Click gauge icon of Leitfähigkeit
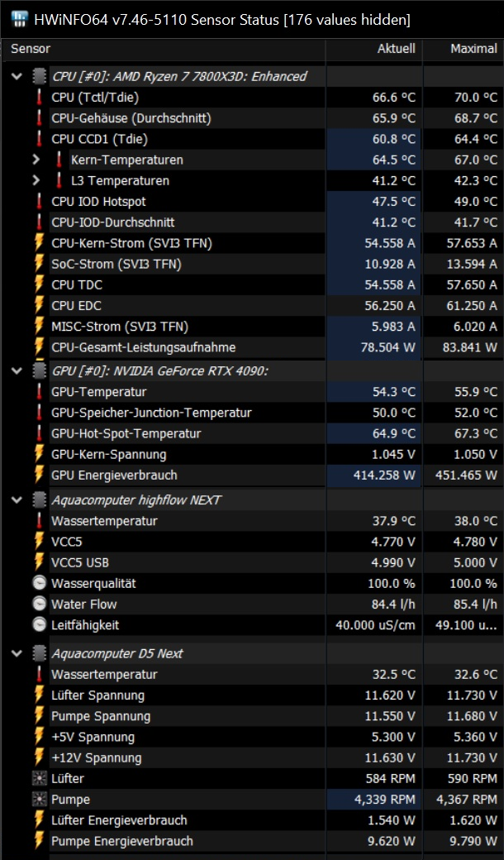 [39, 624]
